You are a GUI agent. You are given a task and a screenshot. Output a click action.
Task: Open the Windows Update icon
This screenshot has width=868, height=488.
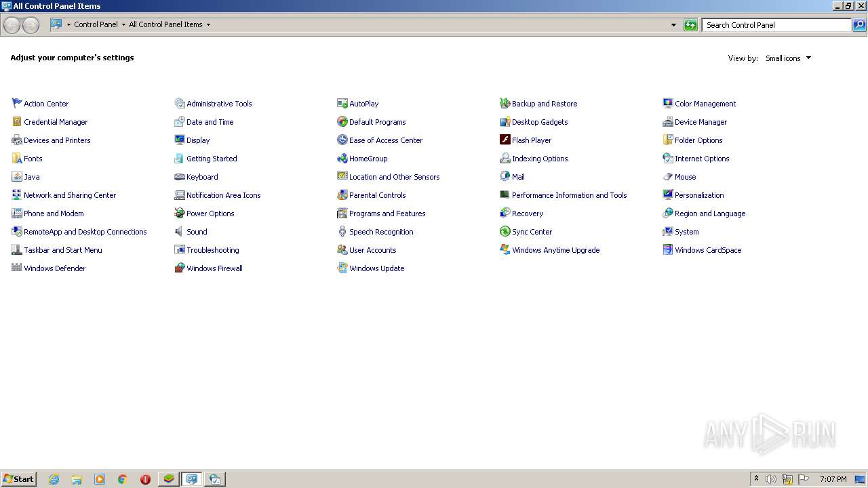pos(342,268)
